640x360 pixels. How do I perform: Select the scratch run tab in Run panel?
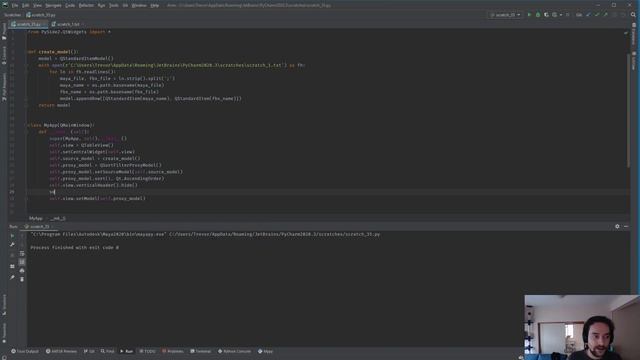(x=38, y=227)
